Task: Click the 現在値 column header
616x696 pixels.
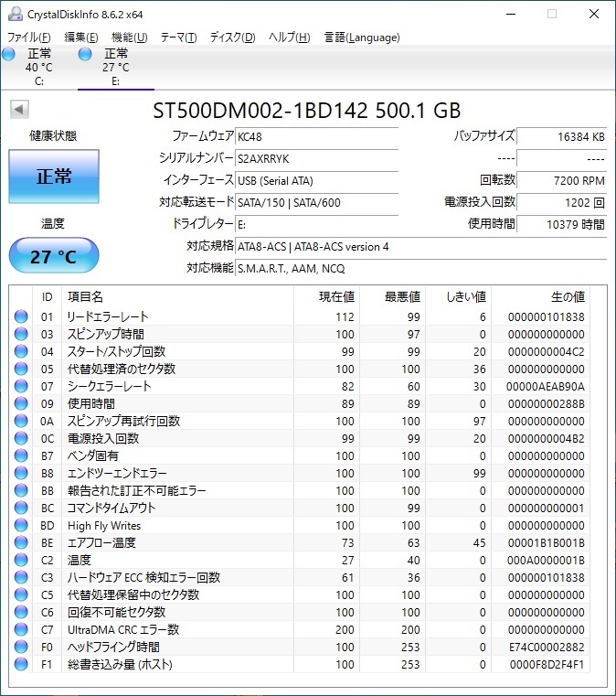Action: 326,296
